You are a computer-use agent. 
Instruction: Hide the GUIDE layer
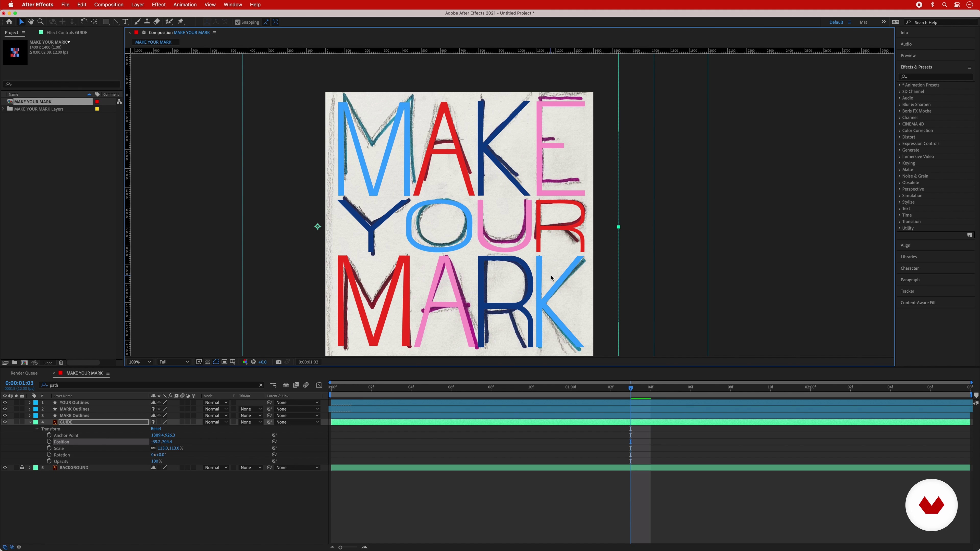coord(5,422)
